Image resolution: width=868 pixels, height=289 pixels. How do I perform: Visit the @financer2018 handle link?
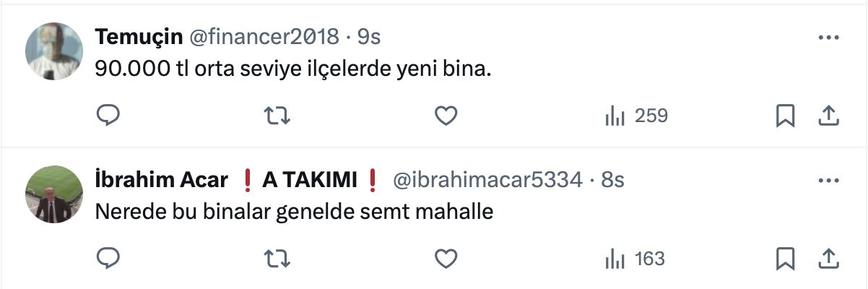pyautogui.click(x=264, y=36)
